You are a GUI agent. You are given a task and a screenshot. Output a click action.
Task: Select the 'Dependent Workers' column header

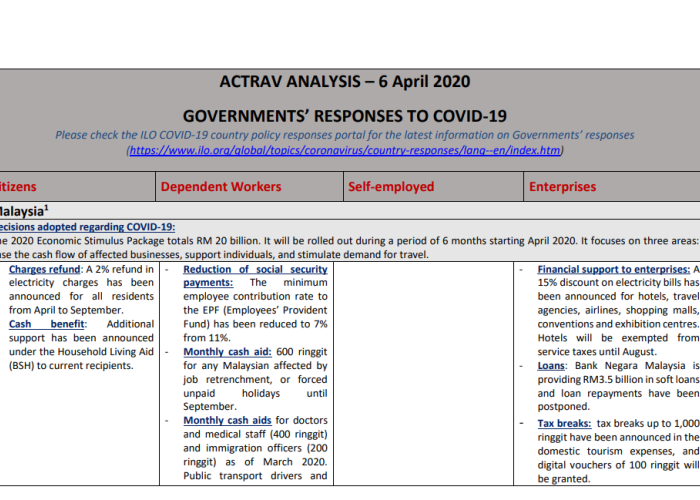coord(221,187)
